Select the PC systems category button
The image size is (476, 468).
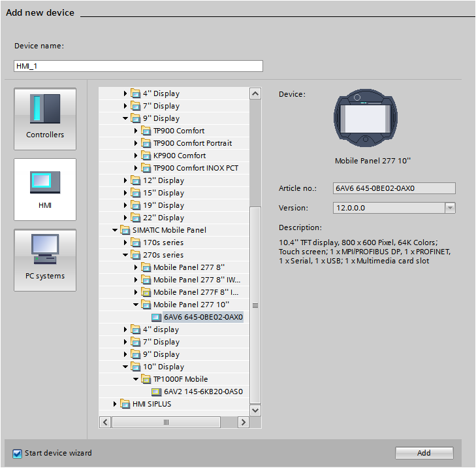point(45,260)
